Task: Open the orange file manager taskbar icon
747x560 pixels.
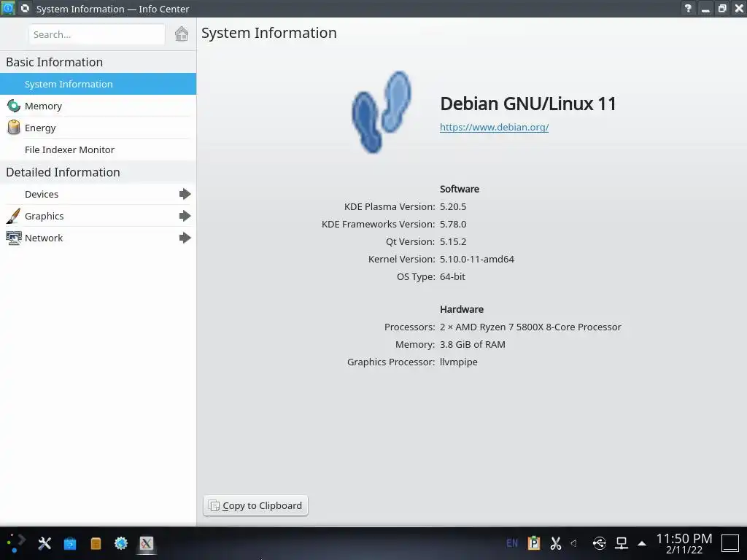Action: (96, 543)
